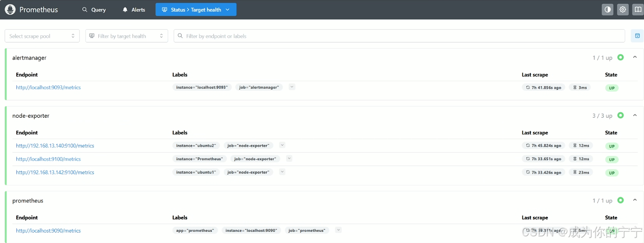644x243 pixels.
Task: Click the instance="ubuntu2" label badge
Action: 196,146
